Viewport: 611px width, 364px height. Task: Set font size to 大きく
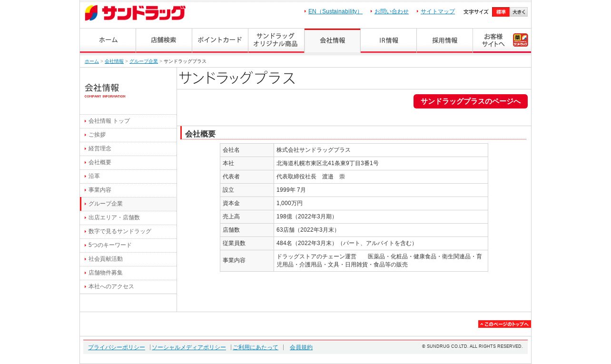tap(519, 12)
